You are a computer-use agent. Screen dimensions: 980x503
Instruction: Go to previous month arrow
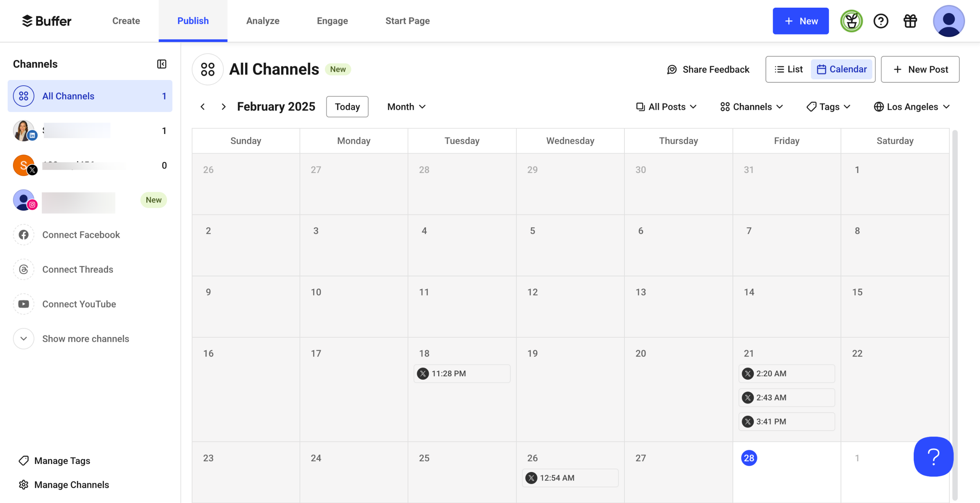[203, 107]
